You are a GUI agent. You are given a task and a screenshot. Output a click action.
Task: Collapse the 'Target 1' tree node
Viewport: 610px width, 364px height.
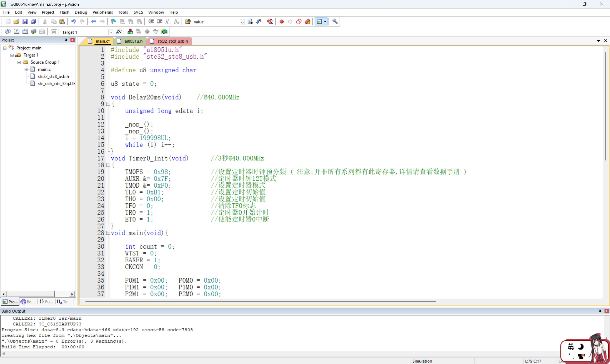pos(12,55)
